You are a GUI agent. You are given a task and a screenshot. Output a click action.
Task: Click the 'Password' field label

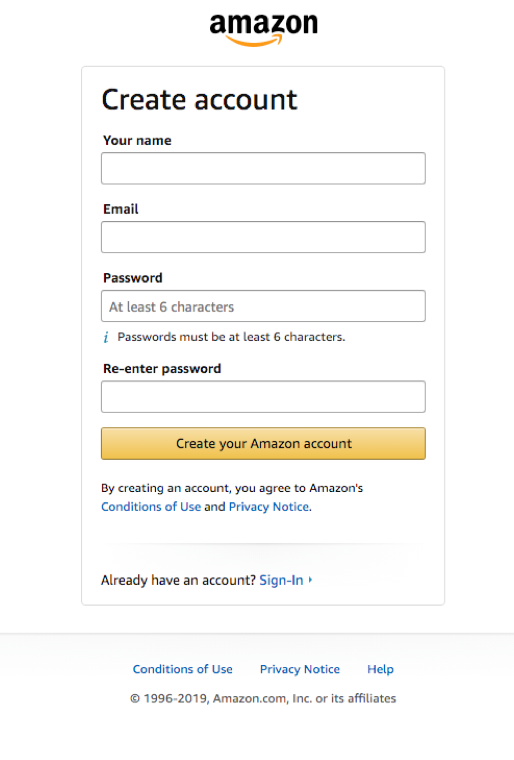click(133, 278)
